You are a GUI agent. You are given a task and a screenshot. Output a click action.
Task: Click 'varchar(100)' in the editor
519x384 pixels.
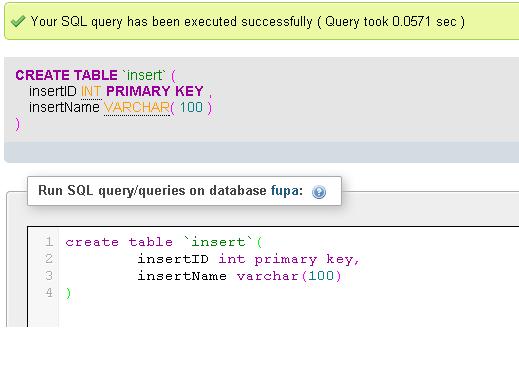click(289, 276)
